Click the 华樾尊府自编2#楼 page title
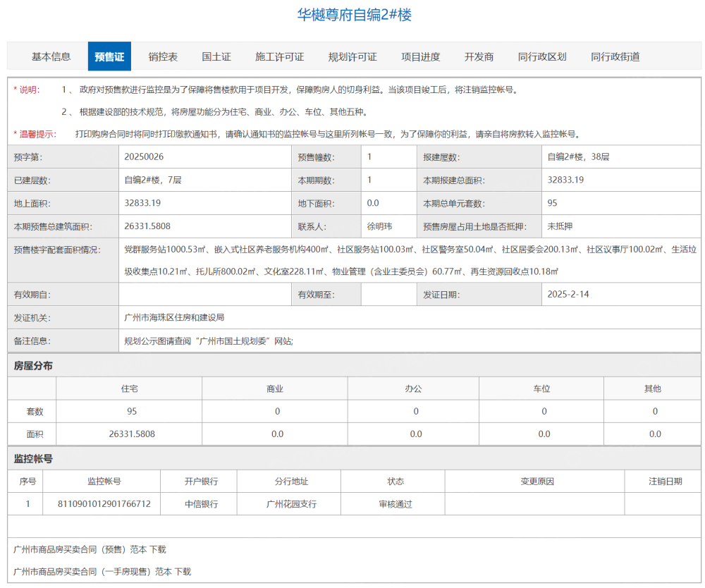705x588 pixels. [355, 15]
